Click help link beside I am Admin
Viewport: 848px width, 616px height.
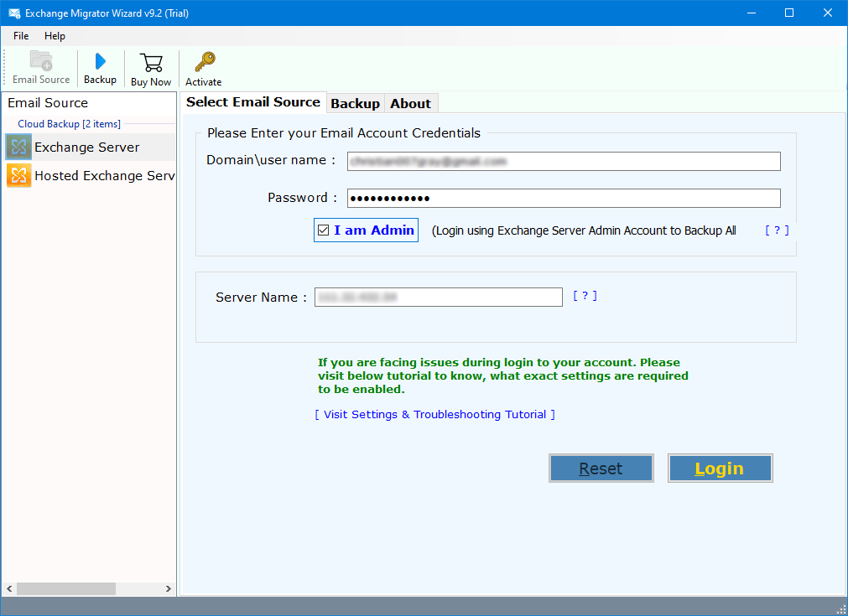[x=778, y=230]
